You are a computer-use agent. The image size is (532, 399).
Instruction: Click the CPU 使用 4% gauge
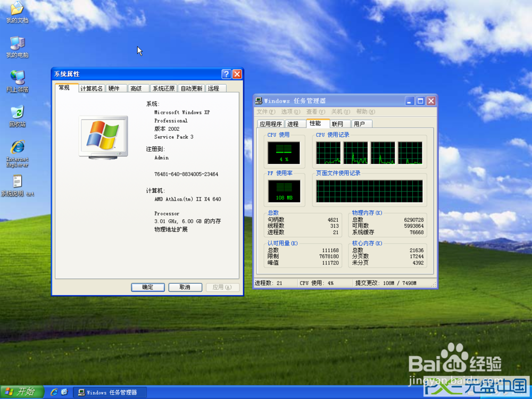click(x=284, y=153)
